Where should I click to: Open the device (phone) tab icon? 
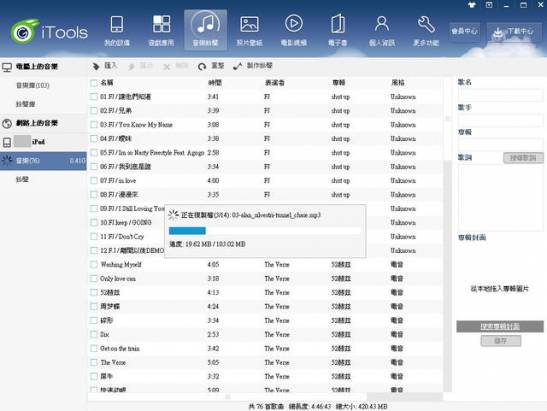pyautogui.click(x=117, y=24)
